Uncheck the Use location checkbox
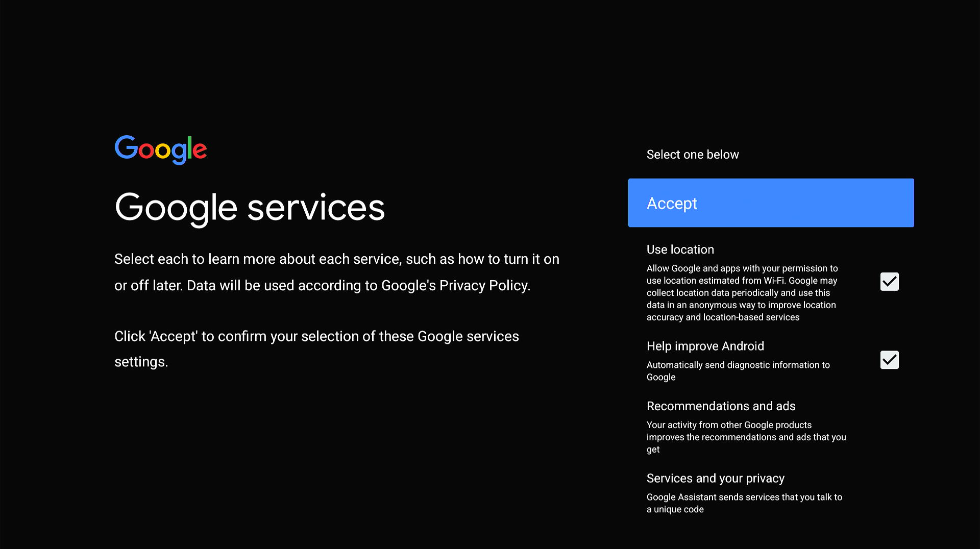 (889, 282)
